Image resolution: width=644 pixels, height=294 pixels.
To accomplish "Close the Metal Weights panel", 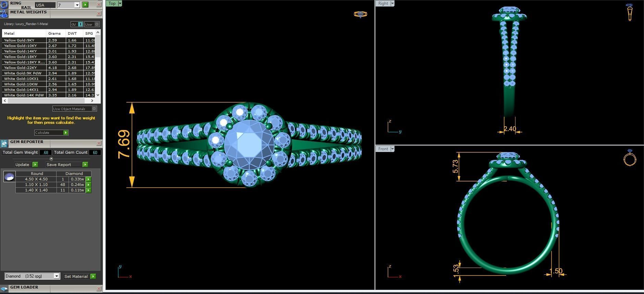I will 99,14.
